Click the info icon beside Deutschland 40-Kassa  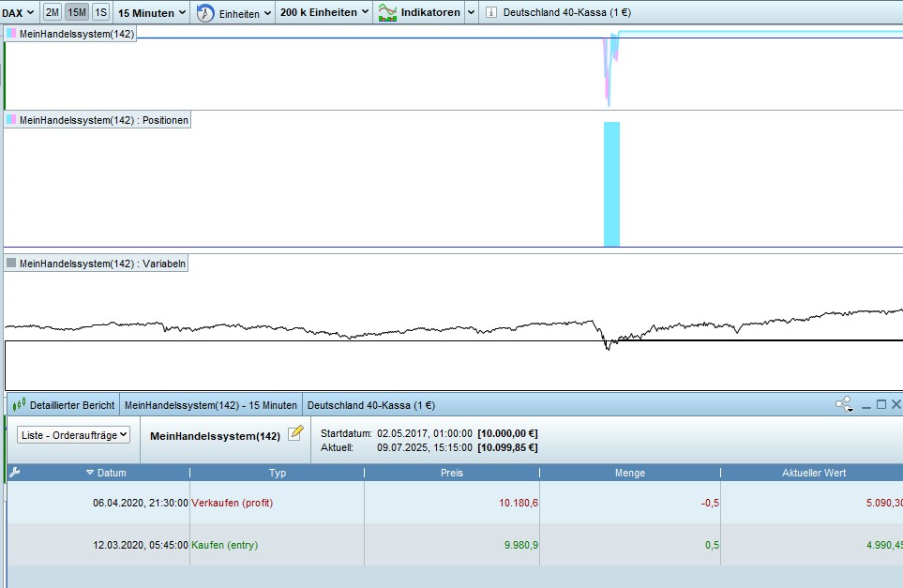(x=491, y=12)
